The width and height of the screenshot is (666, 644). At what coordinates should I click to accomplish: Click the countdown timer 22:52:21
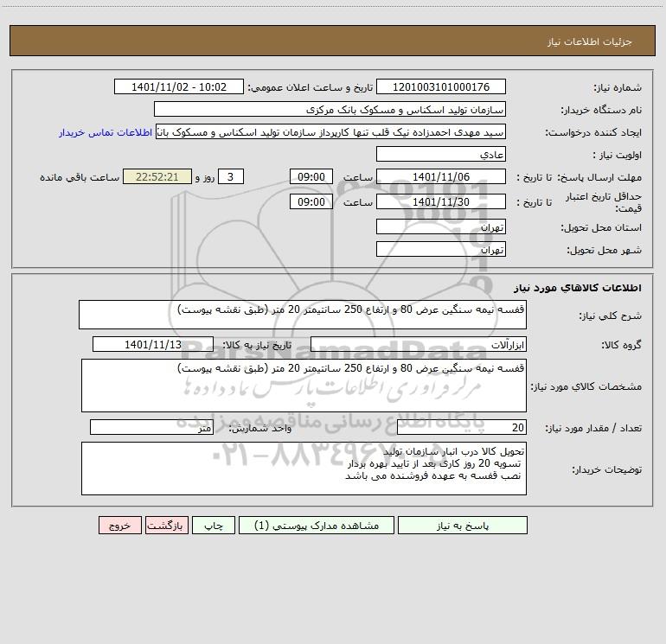[x=157, y=176]
